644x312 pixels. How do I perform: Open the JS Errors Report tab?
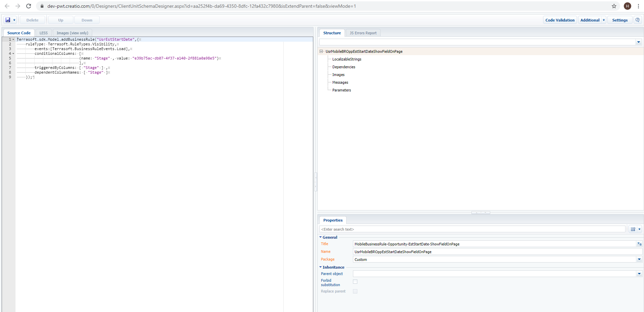(x=363, y=33)
